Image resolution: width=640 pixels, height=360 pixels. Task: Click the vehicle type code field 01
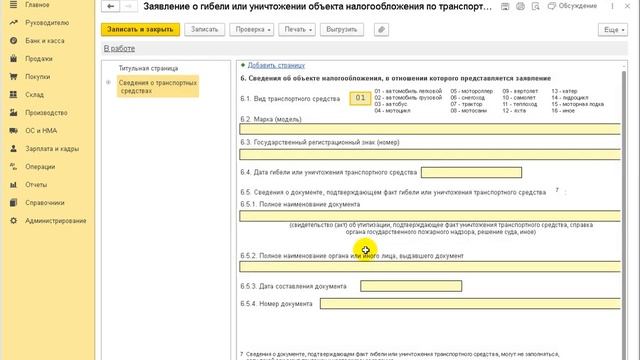(x=360, y=98)
